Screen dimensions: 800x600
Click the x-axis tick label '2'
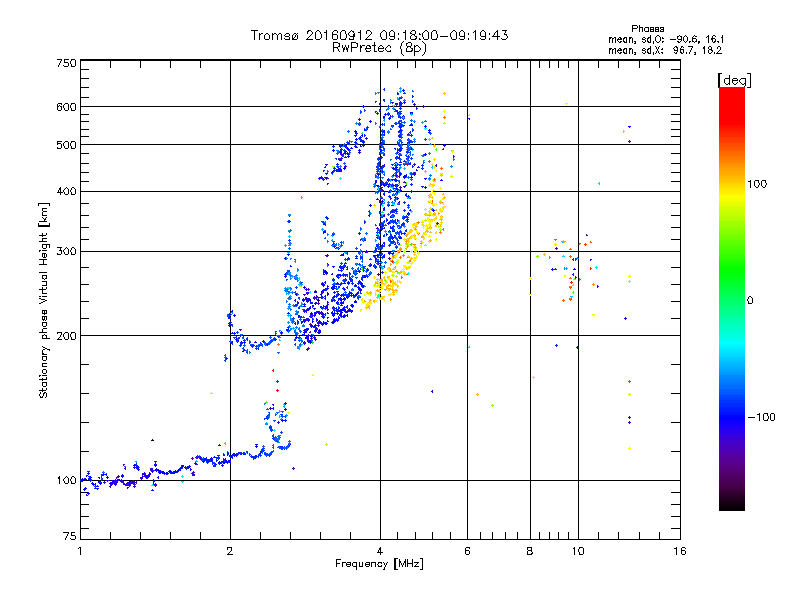tap(230, 551)
